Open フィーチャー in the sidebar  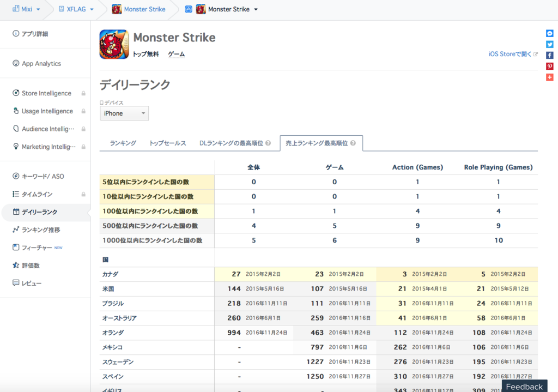pyautogui.click(x=37, y=248)
